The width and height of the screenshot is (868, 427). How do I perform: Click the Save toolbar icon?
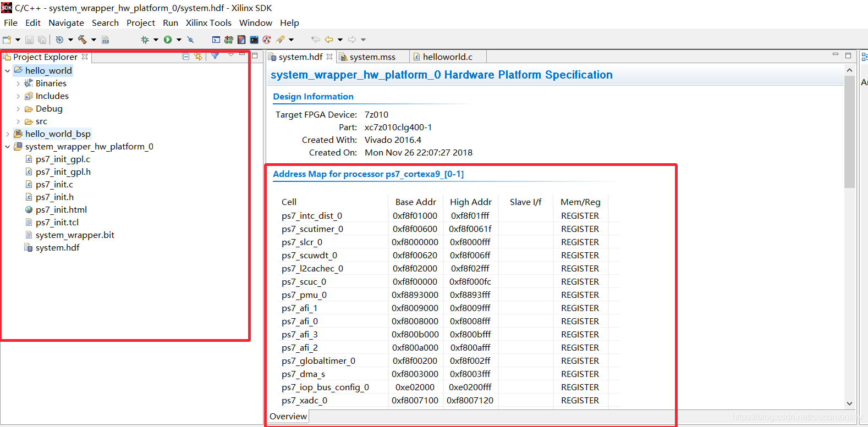[30, 40]
